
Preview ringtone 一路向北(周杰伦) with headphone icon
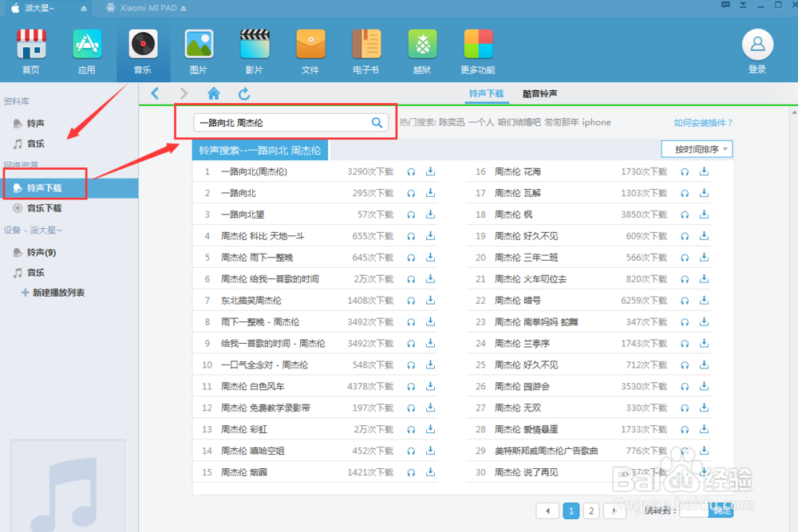pos(411,172)
